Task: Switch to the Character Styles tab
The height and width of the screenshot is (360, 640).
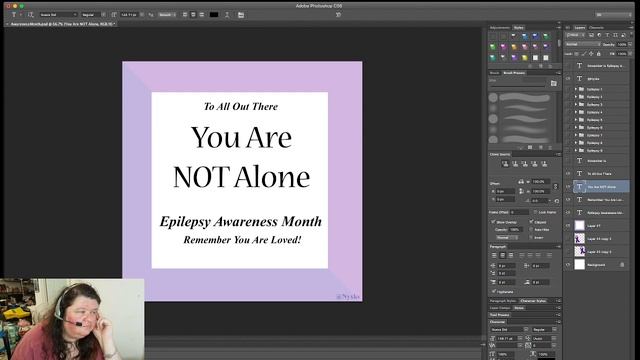Action: [533, 301]
